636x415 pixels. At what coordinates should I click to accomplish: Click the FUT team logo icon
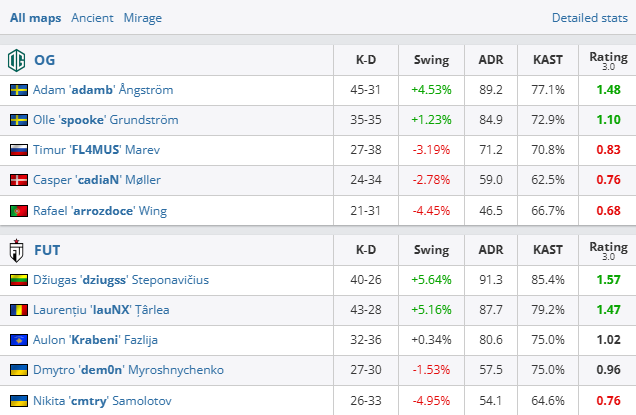(x=17, y=250)
